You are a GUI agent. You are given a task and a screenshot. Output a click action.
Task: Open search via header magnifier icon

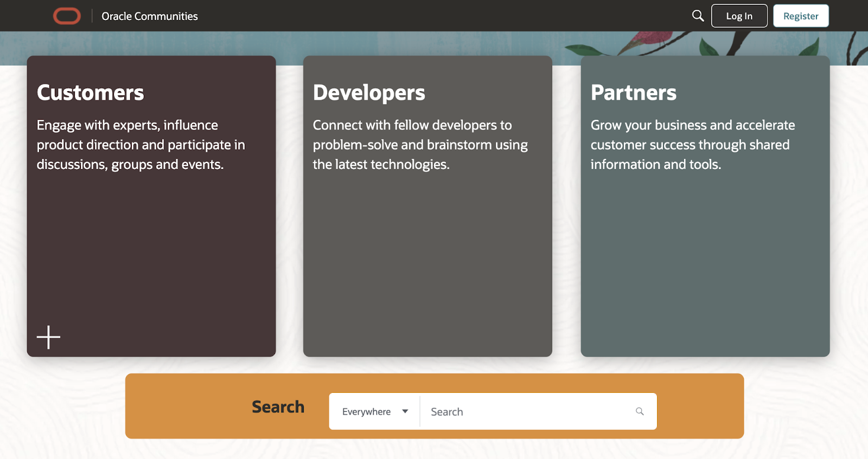pyautogui.click(x=698, y=16)
